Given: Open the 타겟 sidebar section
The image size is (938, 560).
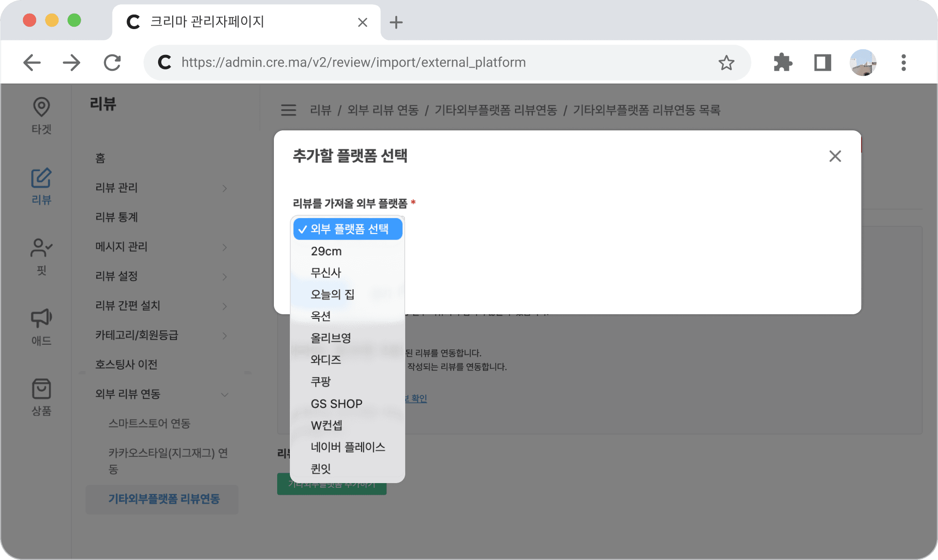Looking at the screenshot, I should 41,116.
